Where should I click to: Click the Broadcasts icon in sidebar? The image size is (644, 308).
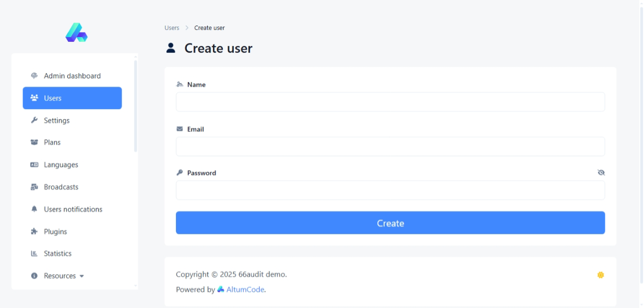[x=34, y=187]
